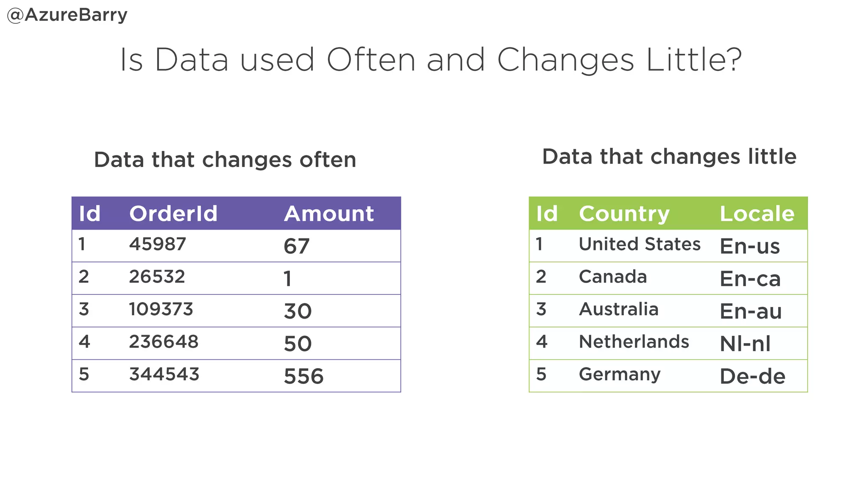868x488 pixels.
Task: Select the Australia country cell
Action: tap(619, 309)
